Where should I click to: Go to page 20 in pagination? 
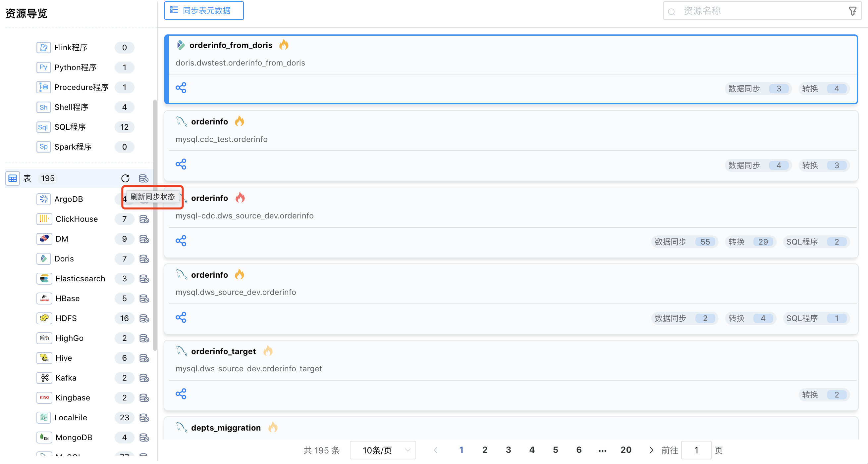pyautogui.click(x=626, y=450)
